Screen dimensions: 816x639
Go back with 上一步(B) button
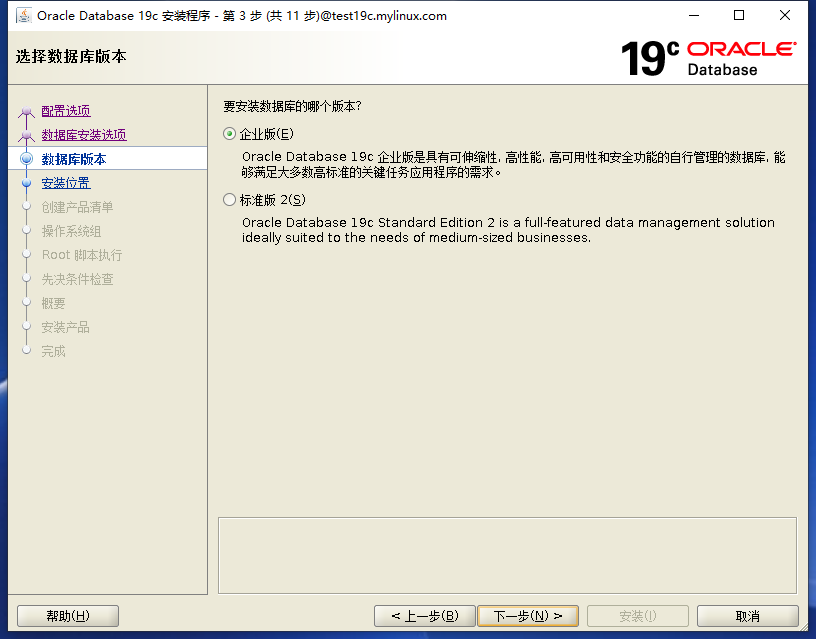[425, 616]
